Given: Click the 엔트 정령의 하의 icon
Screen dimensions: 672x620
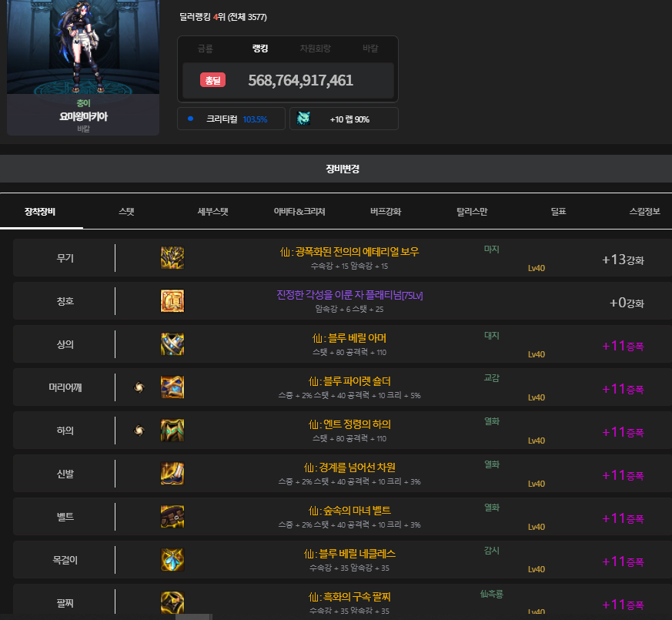Looking at the screenshot, I should coord(172,431).
